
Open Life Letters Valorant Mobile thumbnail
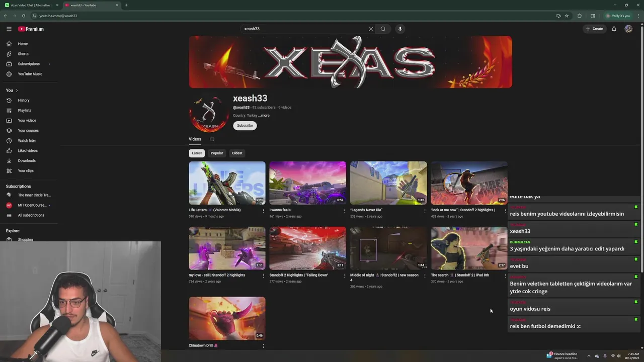coord(227,183)
